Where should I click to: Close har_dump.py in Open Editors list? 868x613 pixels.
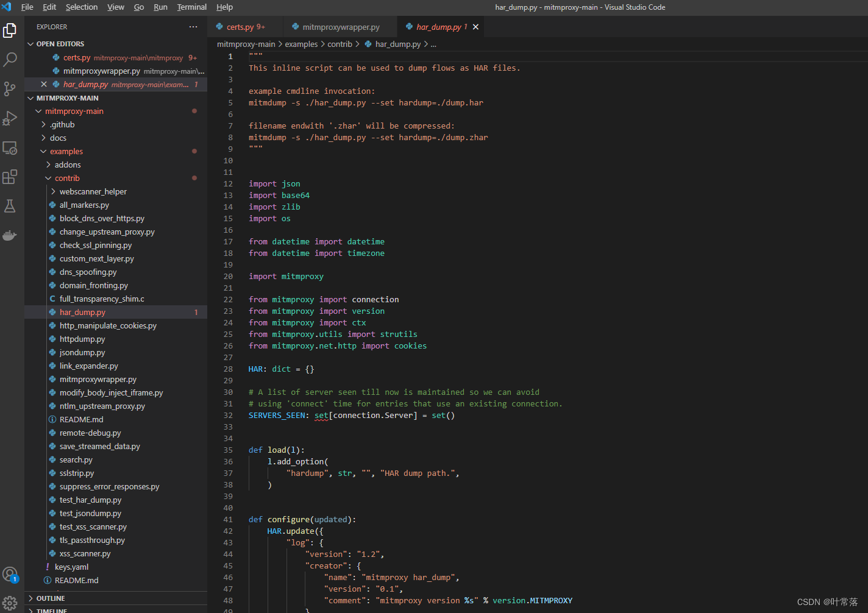(44, 84)
